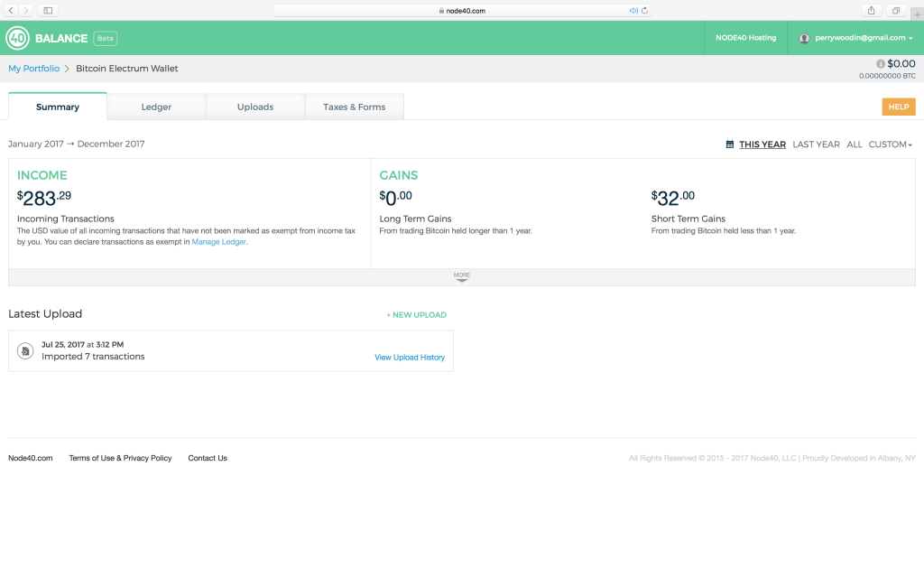Screen dimensions: 924x578
Task: Click the uploaded file icon in Latest Upload
Action: click(26, 350)
